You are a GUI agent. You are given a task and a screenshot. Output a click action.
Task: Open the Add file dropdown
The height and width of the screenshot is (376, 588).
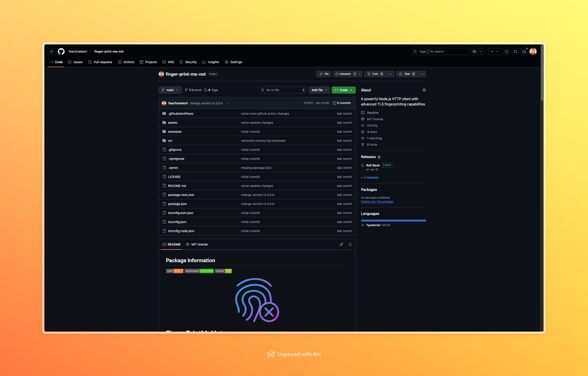click(319, 90)
